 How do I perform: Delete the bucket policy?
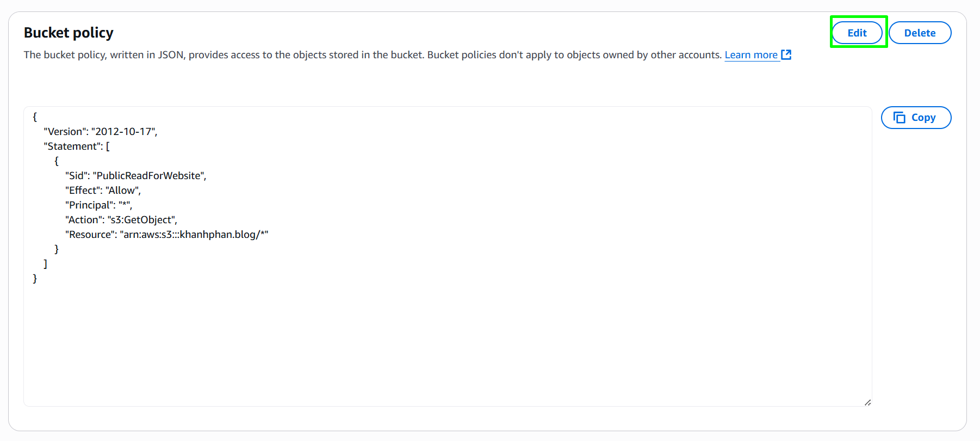pyautogui.click(x=920, y=33)
